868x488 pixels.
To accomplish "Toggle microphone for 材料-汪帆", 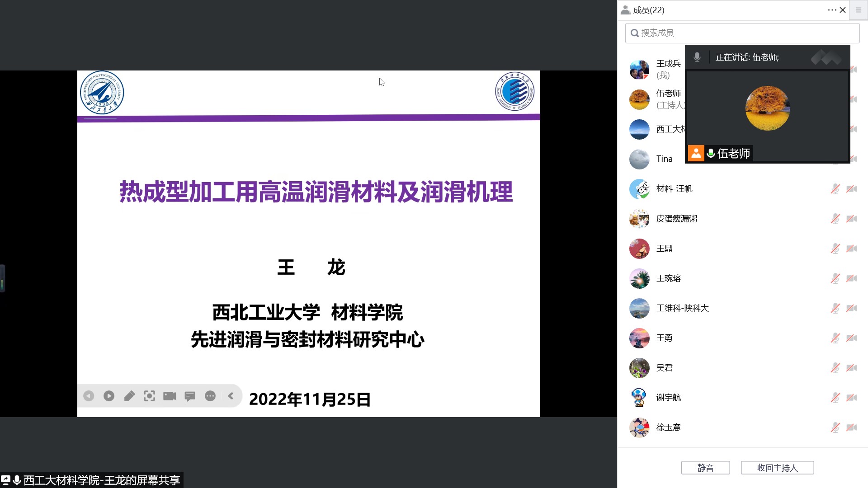I will point(835,189).
